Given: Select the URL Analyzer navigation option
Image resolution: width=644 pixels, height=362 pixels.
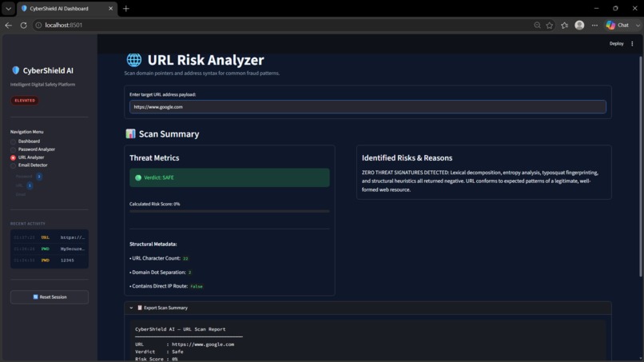Looking at the screenshot, I should tap(27, 157).
